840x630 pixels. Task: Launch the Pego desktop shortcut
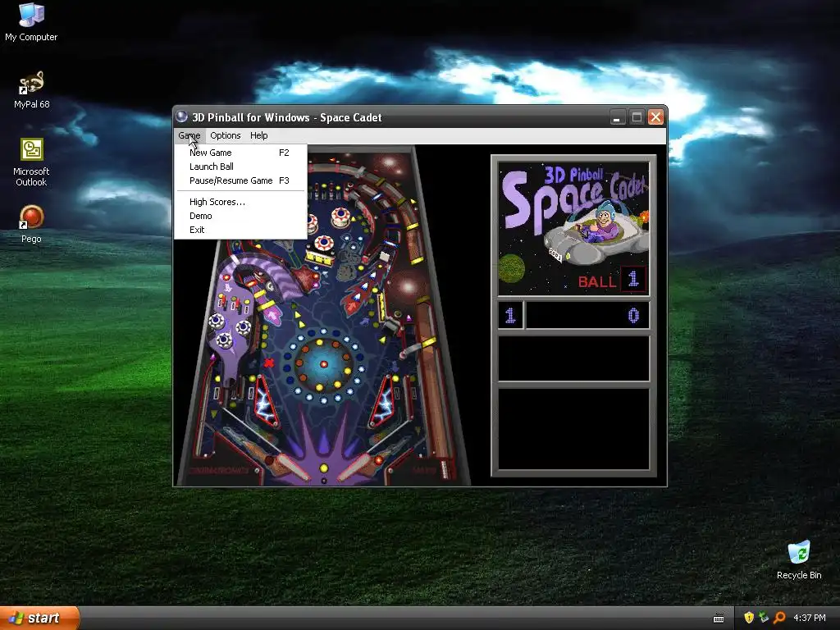pos(31,224)
